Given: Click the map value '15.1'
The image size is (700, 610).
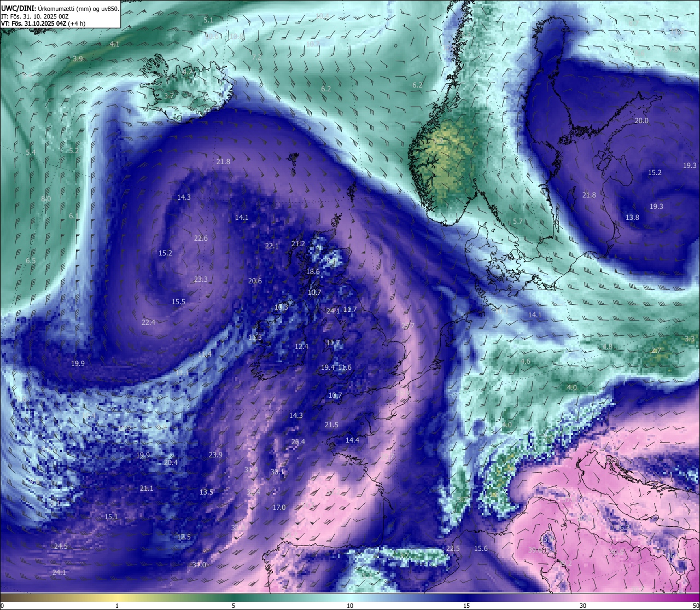Looking at the screenshot, I should tap(111, 516).
